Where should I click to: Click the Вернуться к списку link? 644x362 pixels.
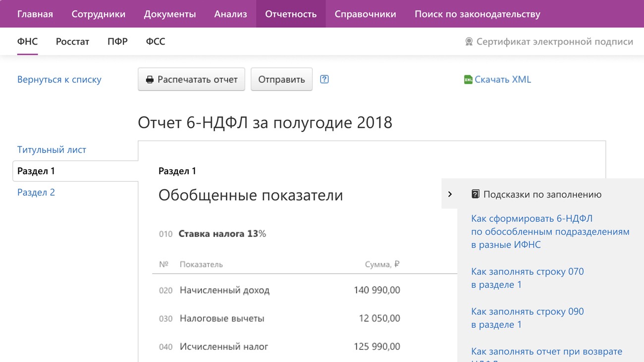[59, 79]
